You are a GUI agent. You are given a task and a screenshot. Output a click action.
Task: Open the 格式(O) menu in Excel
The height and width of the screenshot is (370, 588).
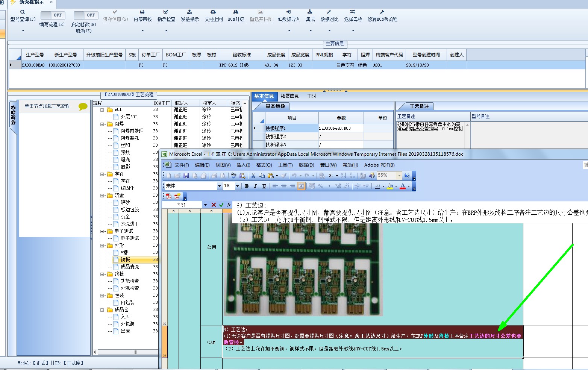click(264, 165)
